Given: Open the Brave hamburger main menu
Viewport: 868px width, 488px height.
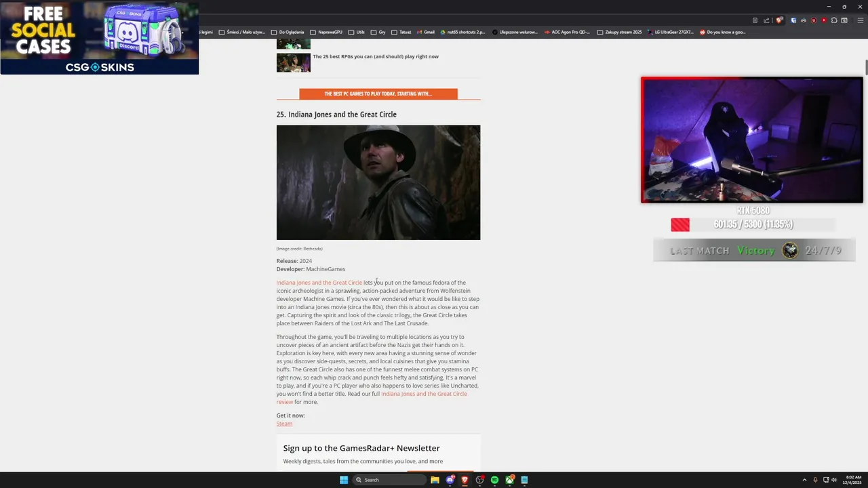Looking at the screenshot, I should coord(860,20).
